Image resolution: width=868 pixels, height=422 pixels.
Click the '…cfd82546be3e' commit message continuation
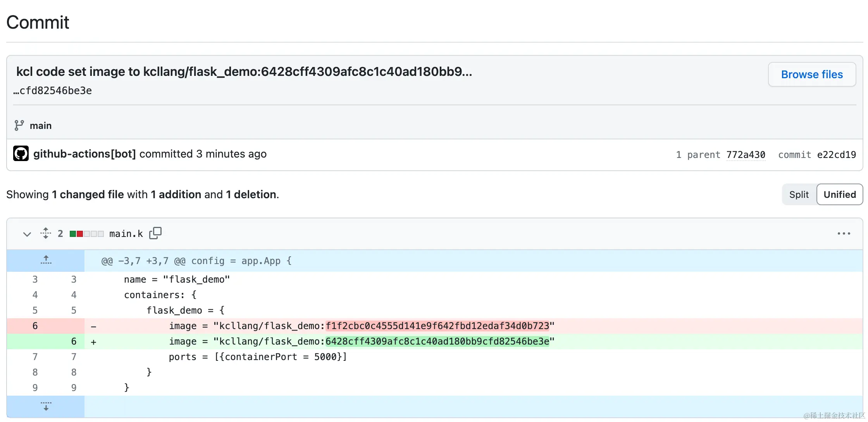pos(53,91)
